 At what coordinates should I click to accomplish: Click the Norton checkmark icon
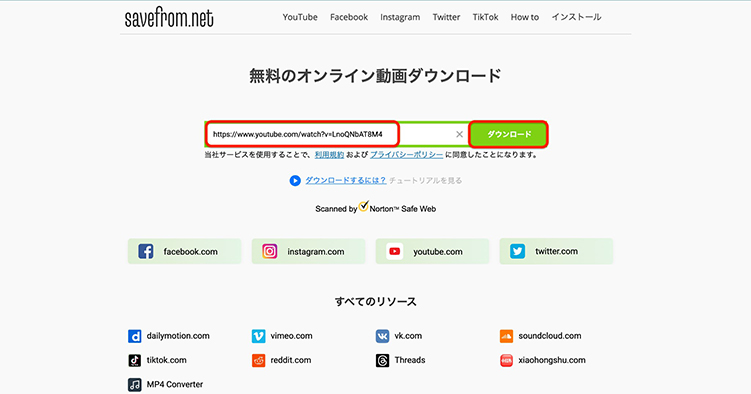tap(364, 206)
